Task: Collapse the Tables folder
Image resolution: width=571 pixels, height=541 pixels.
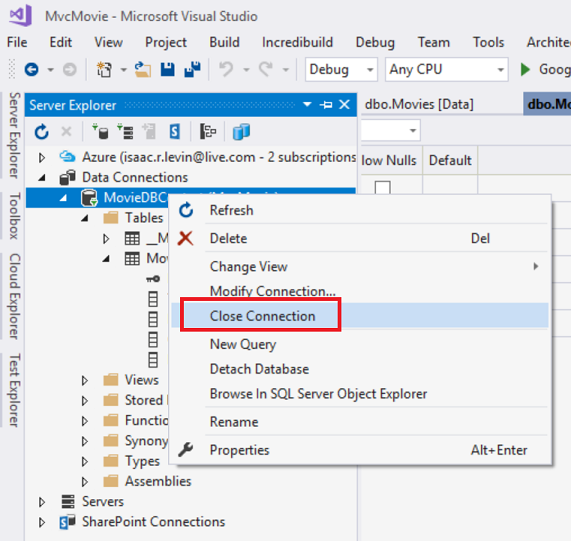Action: tap(85, 218)
